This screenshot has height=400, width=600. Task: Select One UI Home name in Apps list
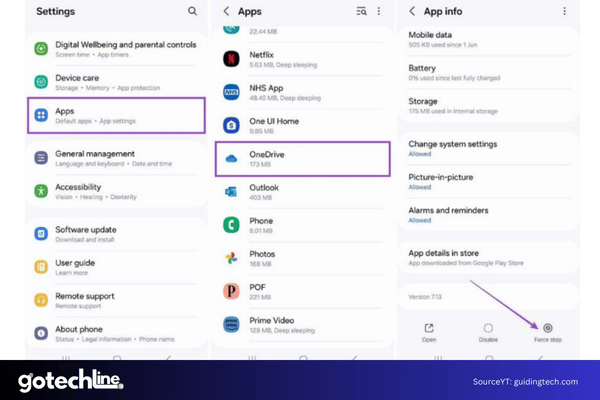coord(274,121)
